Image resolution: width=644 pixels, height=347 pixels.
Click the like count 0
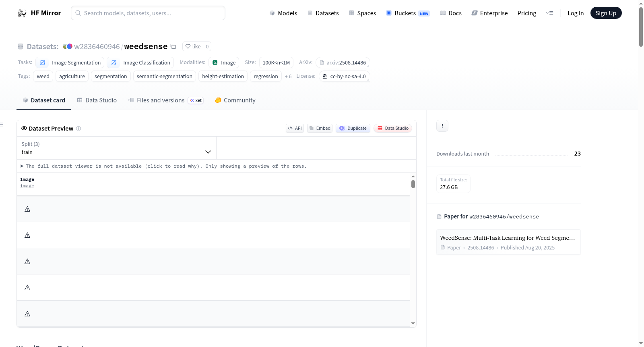click(x=207, y=46)
